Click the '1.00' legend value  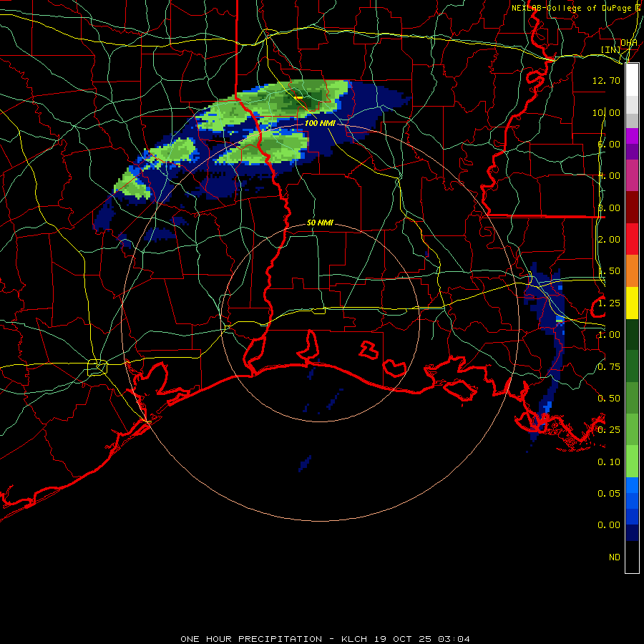point(609,335)
